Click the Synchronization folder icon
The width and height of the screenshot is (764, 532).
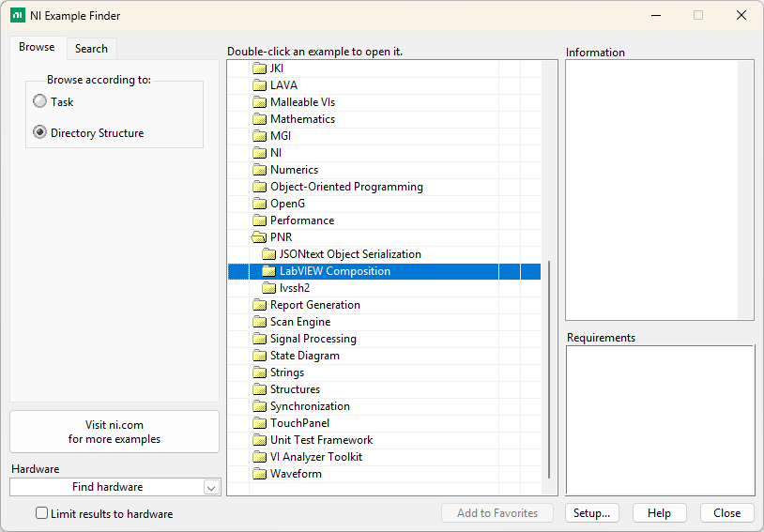click(259, 406)
